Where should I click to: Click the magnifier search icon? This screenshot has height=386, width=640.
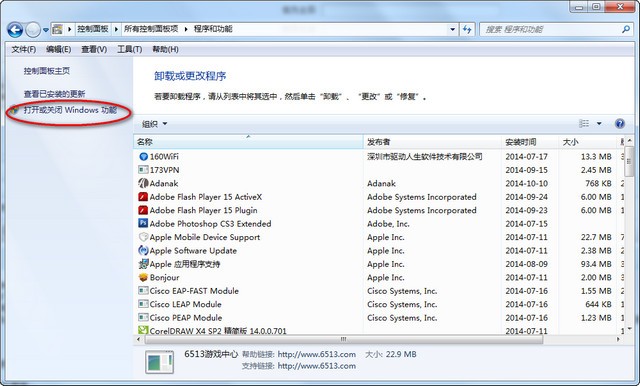(x=626, y=29)
